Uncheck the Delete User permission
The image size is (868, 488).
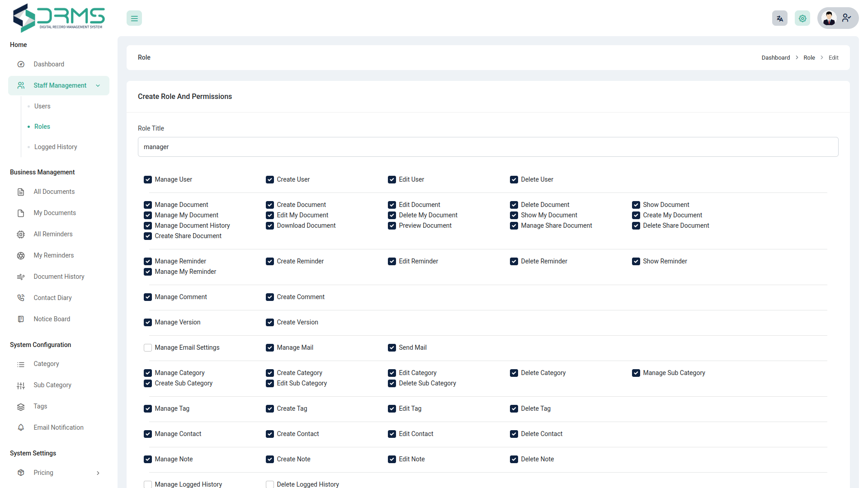pos(514,179)
